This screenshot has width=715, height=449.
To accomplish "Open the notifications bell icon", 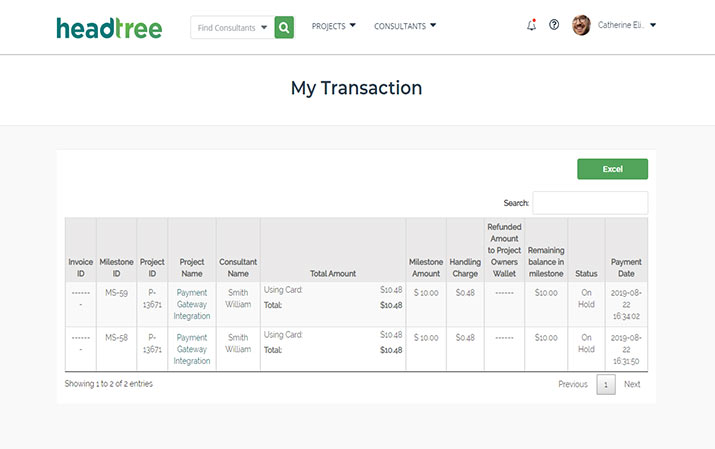I will [531, 26].
